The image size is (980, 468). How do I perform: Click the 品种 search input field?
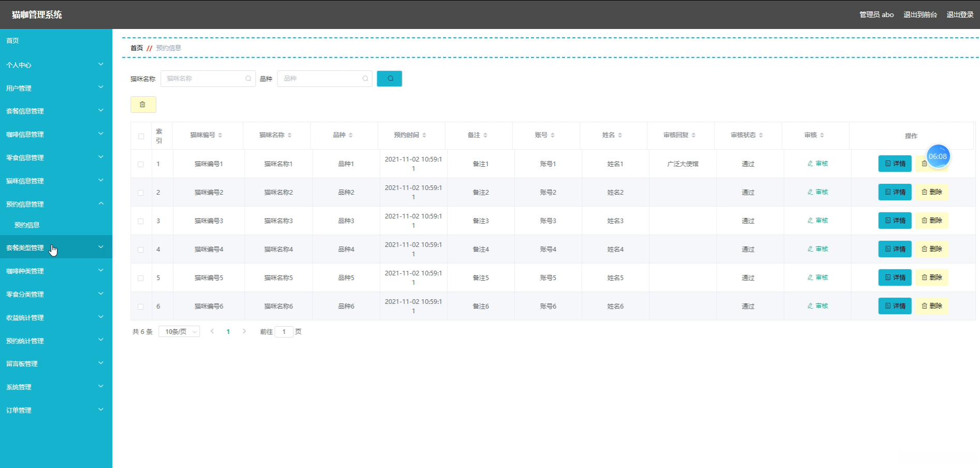click(x=324, y=79)
